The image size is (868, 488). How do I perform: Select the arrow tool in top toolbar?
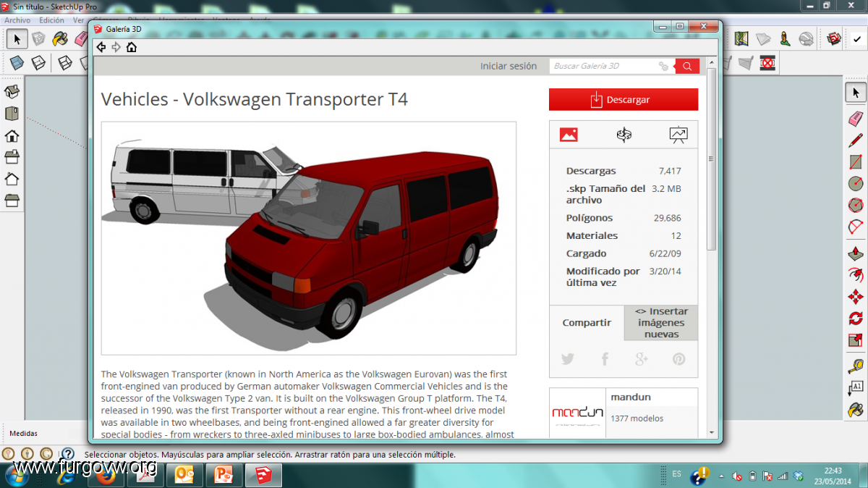click(x=17, y=39)
